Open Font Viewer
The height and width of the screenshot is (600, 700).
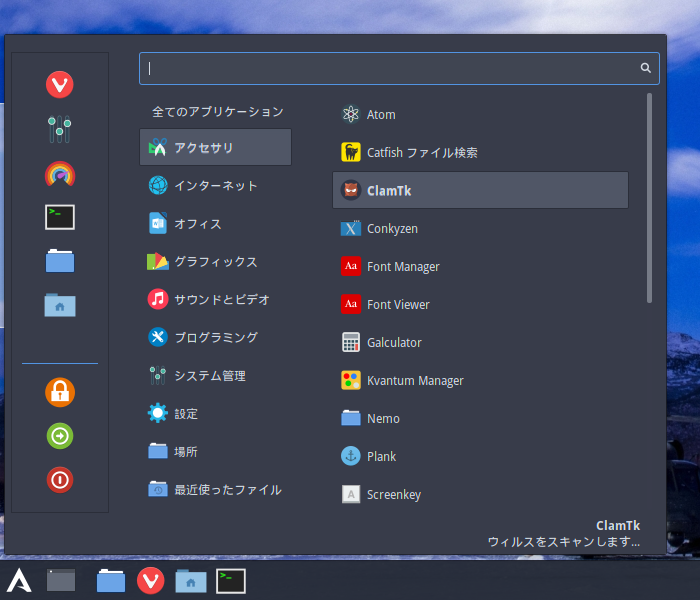(x=480, y=304)
